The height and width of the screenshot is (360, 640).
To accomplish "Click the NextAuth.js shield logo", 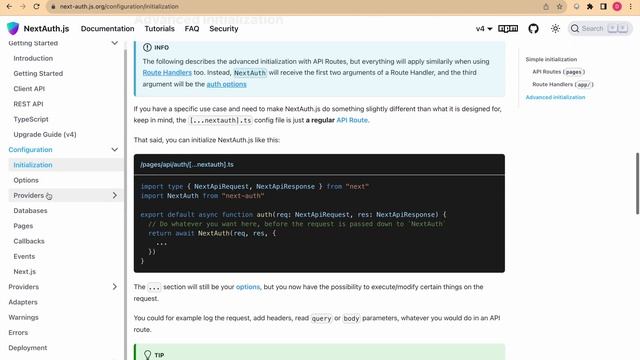I will tap(13, 28).
